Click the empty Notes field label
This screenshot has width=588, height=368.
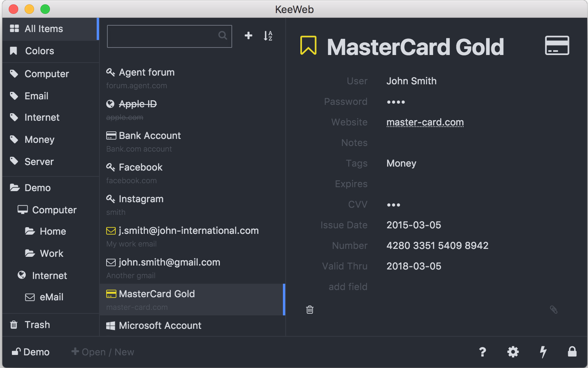354,143
